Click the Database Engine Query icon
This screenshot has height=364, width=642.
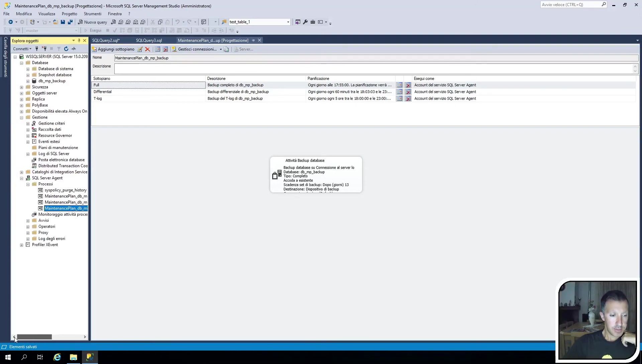113,22
